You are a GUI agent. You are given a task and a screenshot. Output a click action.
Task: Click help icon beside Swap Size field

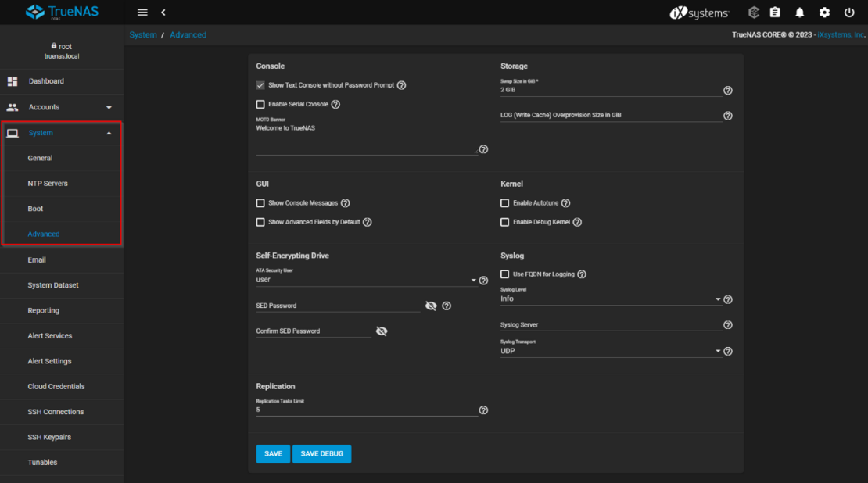728,91
